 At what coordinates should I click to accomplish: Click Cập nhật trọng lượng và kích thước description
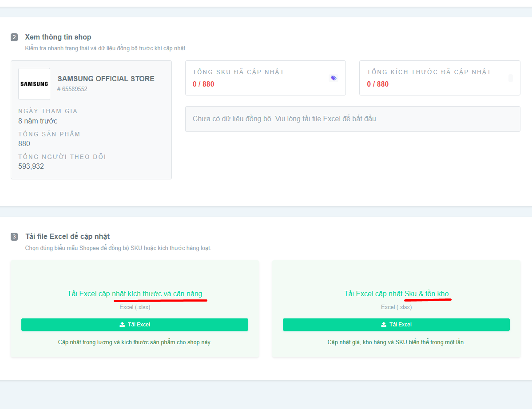tap(135, 342)
